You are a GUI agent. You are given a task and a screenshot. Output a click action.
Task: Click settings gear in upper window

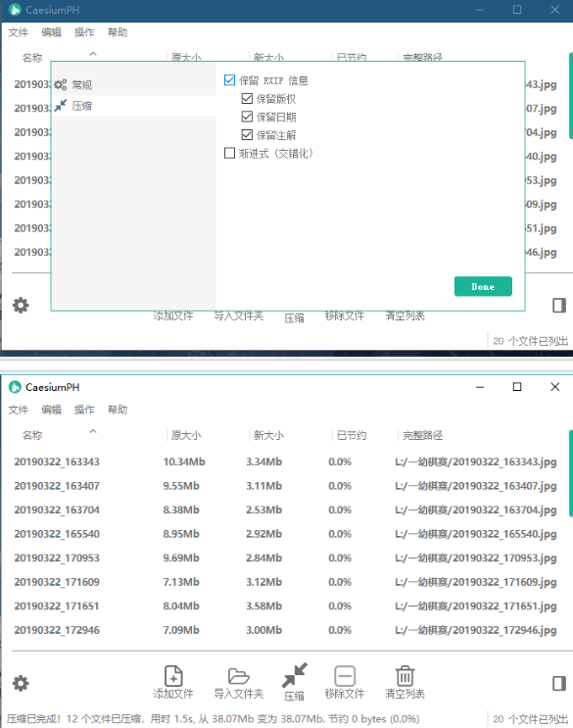[x=21, y=305]
